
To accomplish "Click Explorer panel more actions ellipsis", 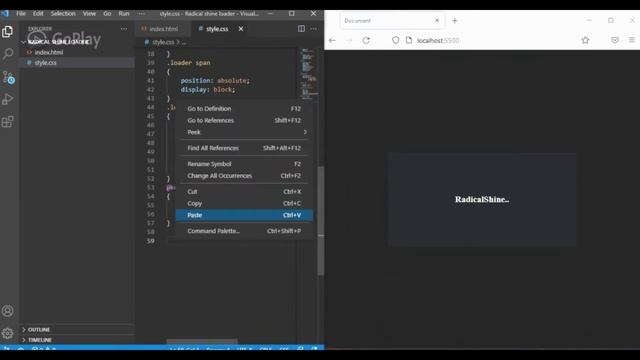I will (124, 29).
